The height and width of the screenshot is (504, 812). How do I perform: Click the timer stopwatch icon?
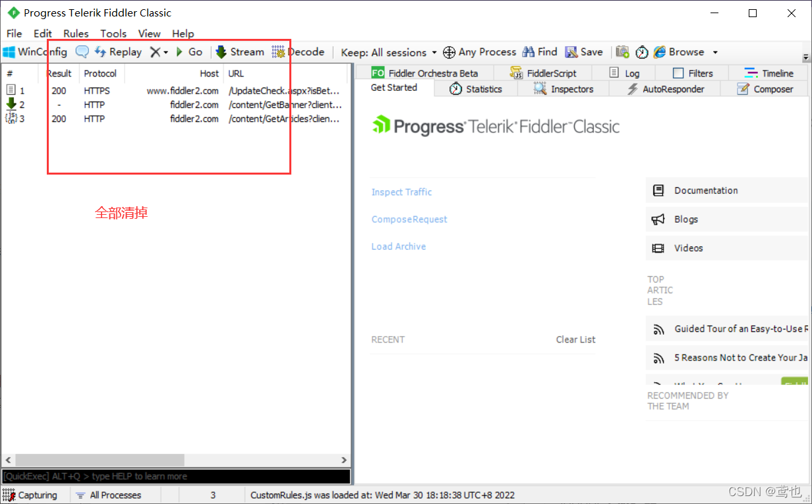click(642, 52)
